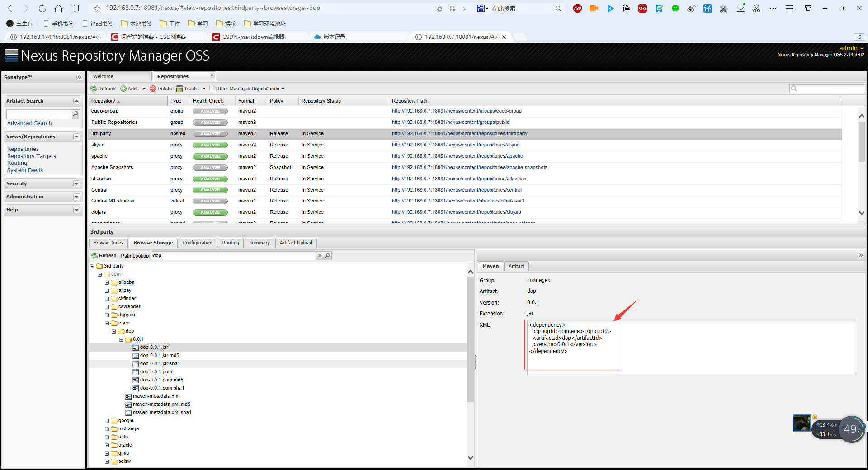This screenshot has width=868, height=470.
Task: Reload the page with the browser refresh icon
Action: [x=42, y=8]
